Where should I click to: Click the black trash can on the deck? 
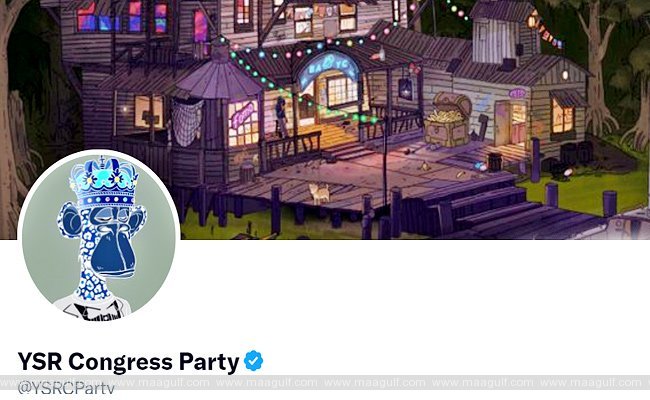(495, 162)
